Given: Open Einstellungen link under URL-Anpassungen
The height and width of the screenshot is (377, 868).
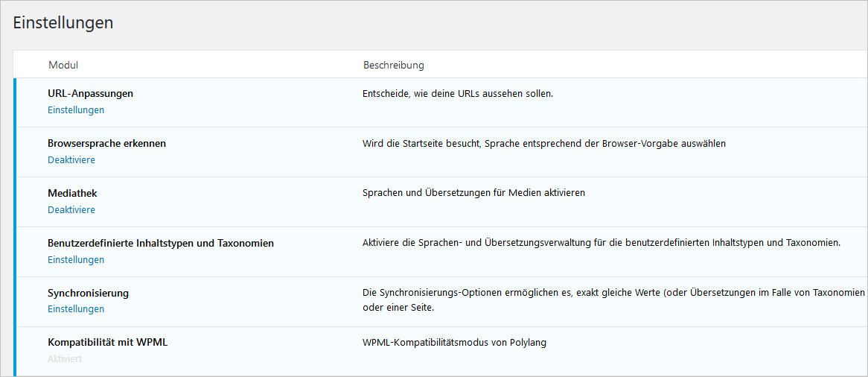Looking at the screenshot, I should click(76, 110).
